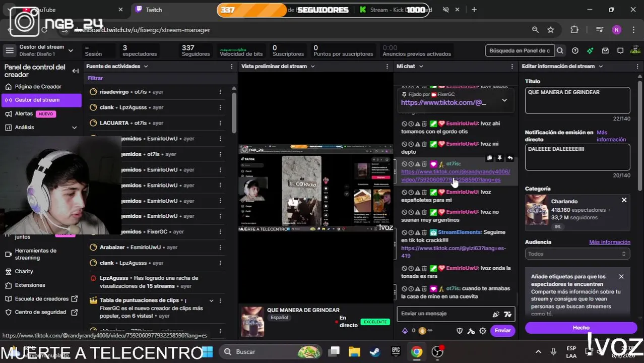Viewport: 644px width, 363px height.
Task: Pin the hovered ot7is chat message
Action: pyautogui.click(x=499, y=158)
